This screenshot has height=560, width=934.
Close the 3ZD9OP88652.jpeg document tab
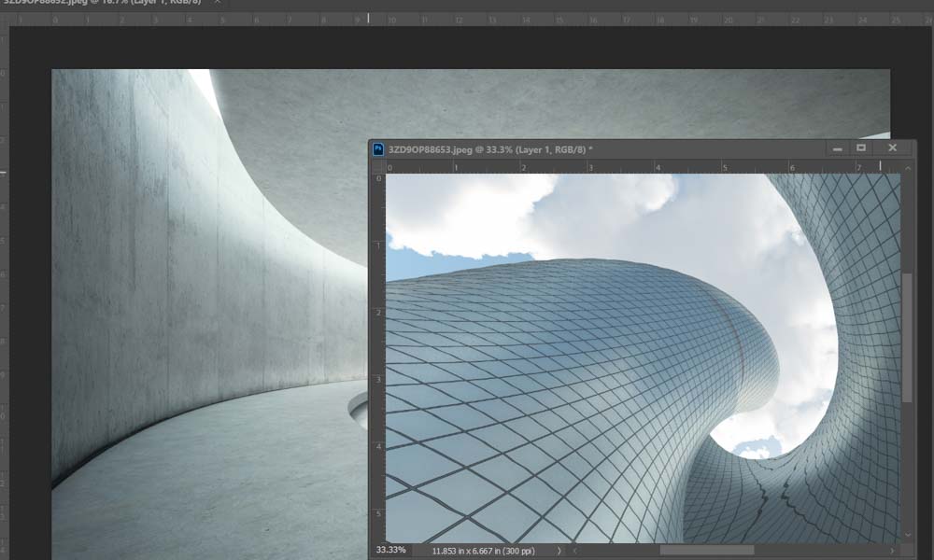point(219,3)
